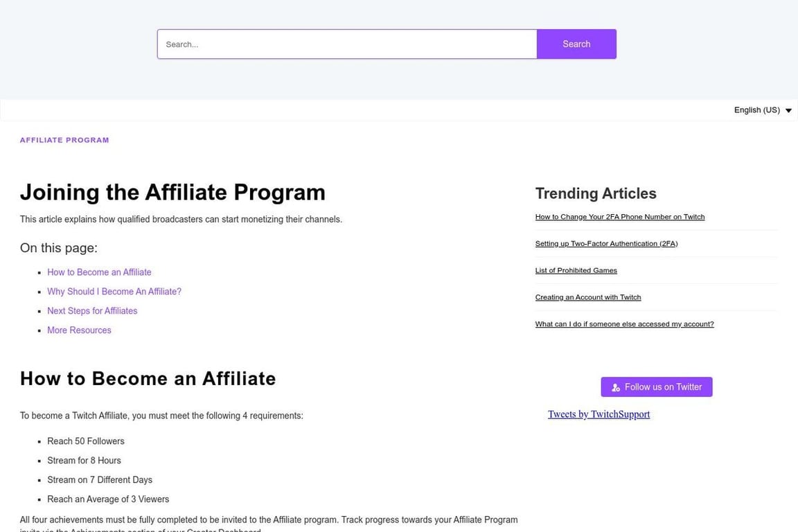Click the sentence listing the 4 requirements
798x532 pixels.
coord(161,416)
